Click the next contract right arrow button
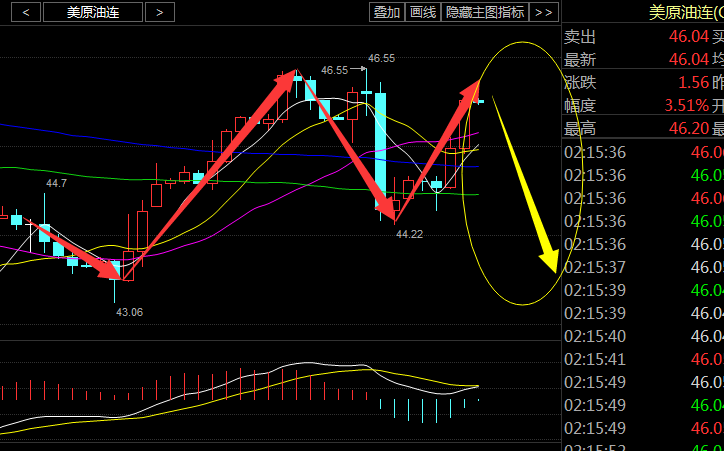Image resolution: width=724 pixels, height=451 pixels. coord(159,13)
